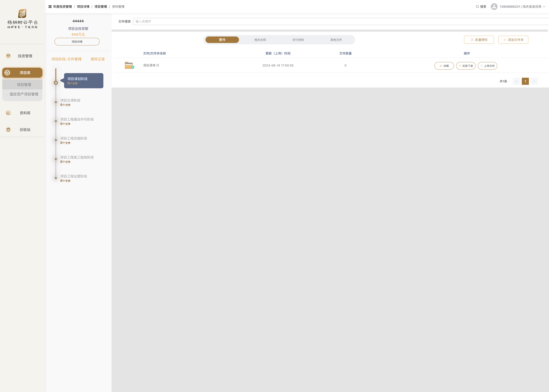Switch to the 支付资料 tab
Image resolution: width=549 pixels, height=392 pixels.
click(x=298, y=40)
